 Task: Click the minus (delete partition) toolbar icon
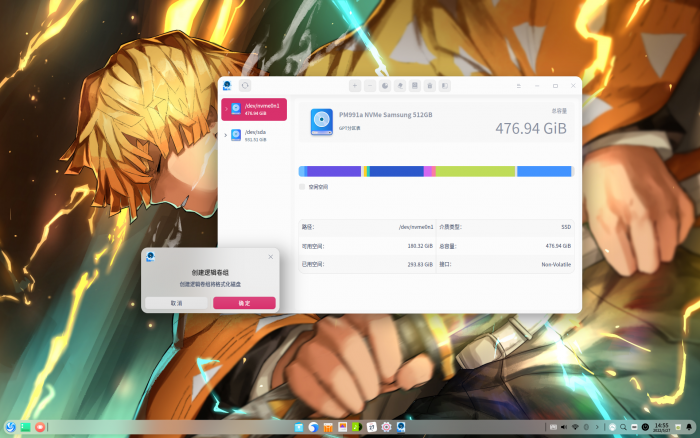coord(370,86)
